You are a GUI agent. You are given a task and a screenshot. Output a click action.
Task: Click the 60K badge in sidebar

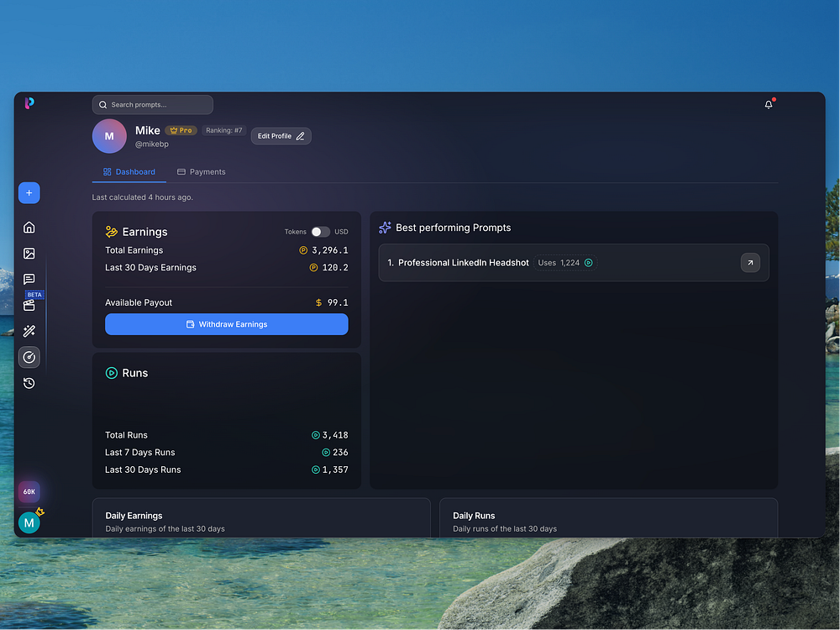pyautogui.click(x=29, y=491)
